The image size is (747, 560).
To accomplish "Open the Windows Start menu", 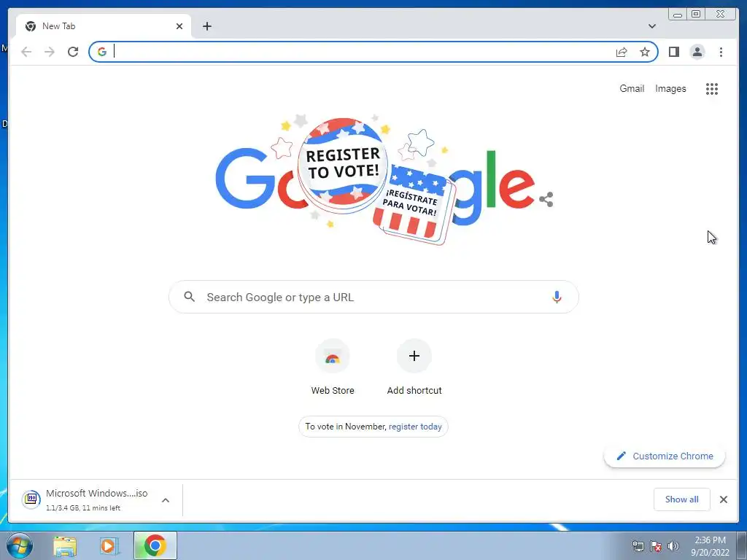I will click(x=20, y=545).
